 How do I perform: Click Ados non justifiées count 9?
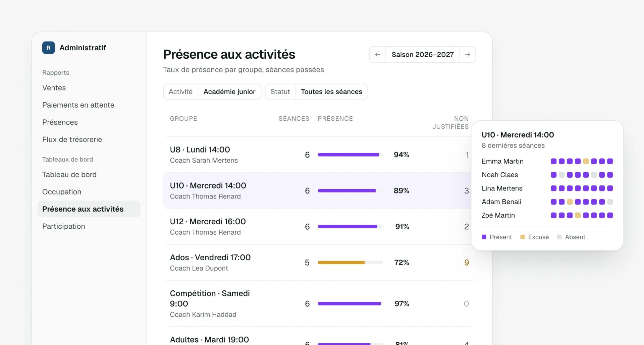pos(467,263)
